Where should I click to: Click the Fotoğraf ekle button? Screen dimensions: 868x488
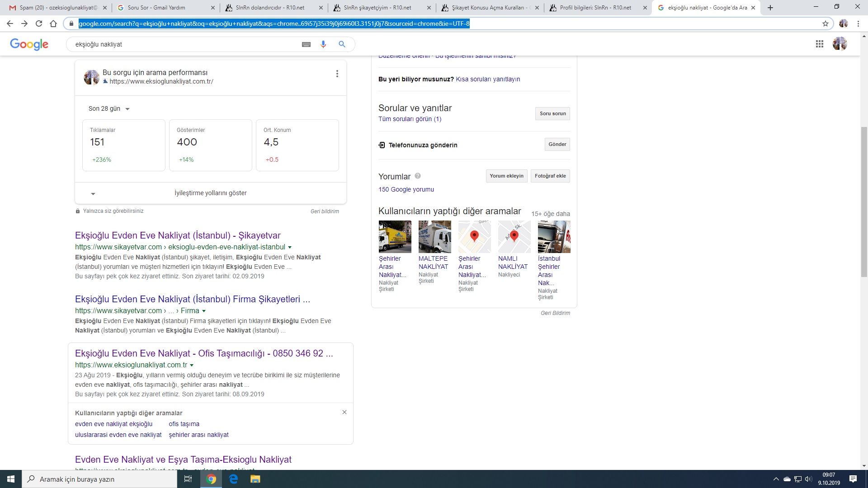point(550,176)
